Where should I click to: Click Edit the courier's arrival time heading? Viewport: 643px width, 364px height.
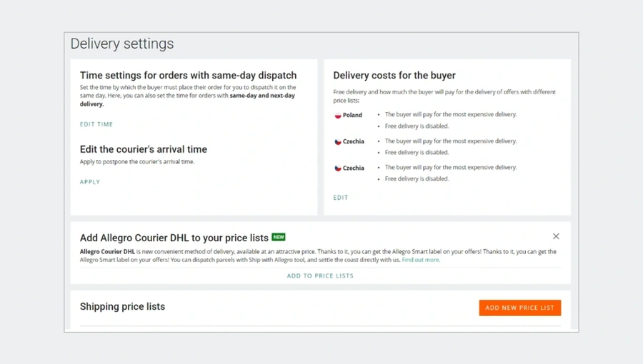143,149
